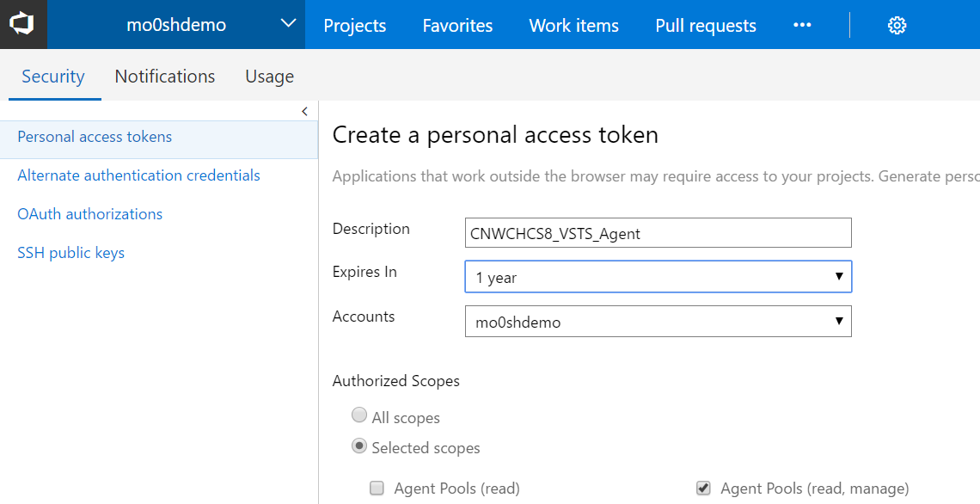Open the more options ellipsis menu

(802, 25)
